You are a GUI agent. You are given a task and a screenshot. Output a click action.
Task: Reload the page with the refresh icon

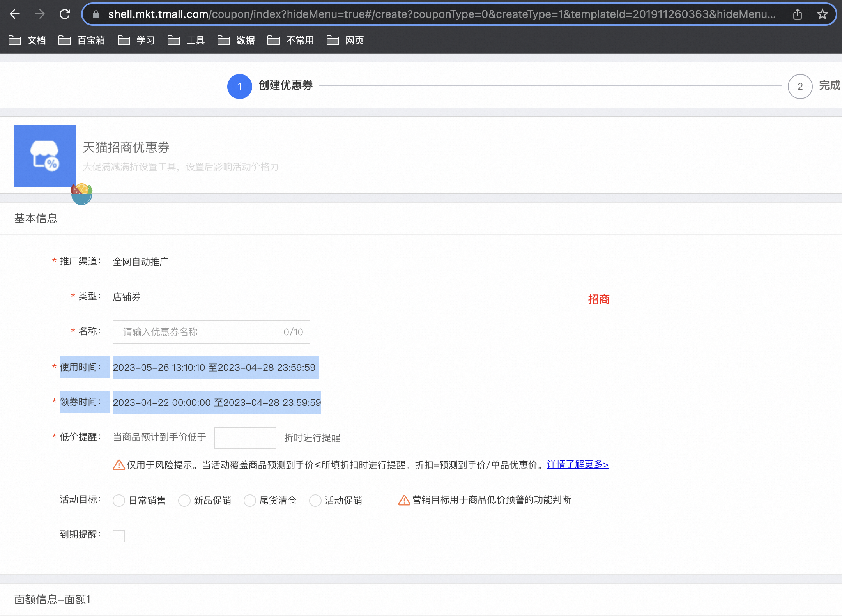(65, 14)
